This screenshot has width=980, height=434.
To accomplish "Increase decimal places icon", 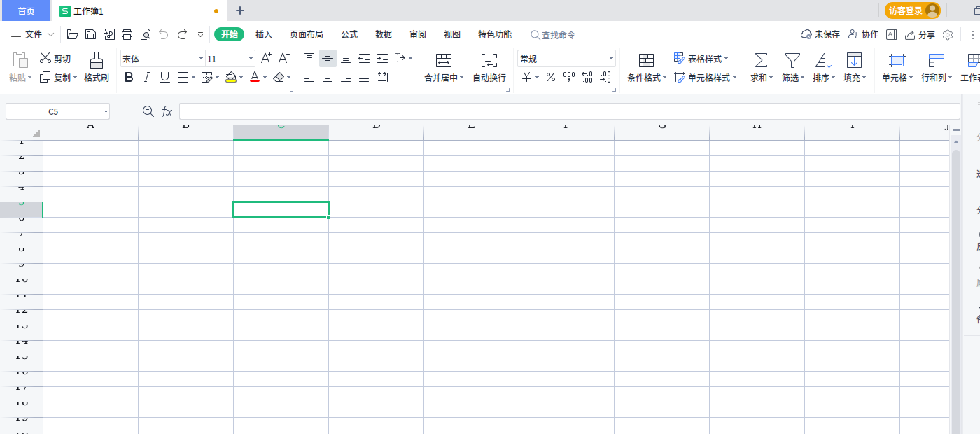I will coord(587,77).
